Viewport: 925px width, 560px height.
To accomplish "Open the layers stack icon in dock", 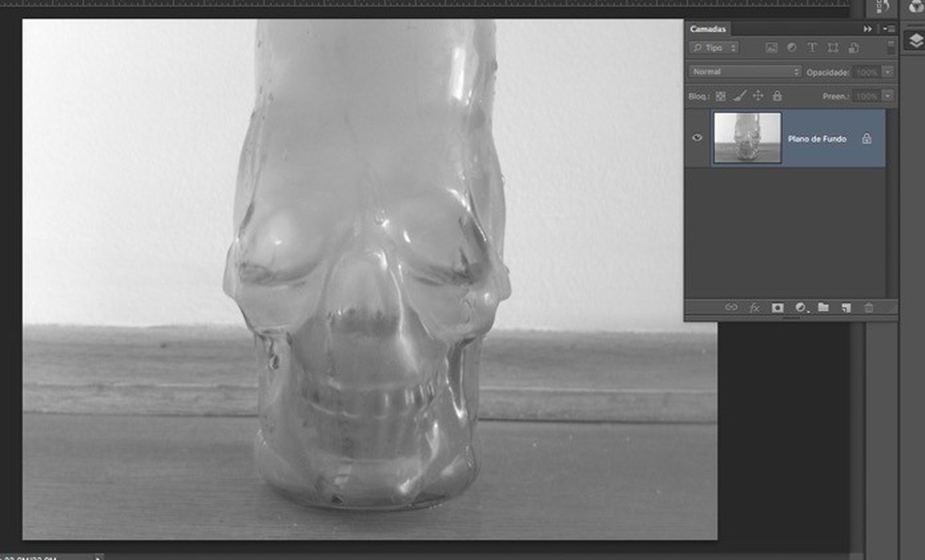I will coord(916,40).
